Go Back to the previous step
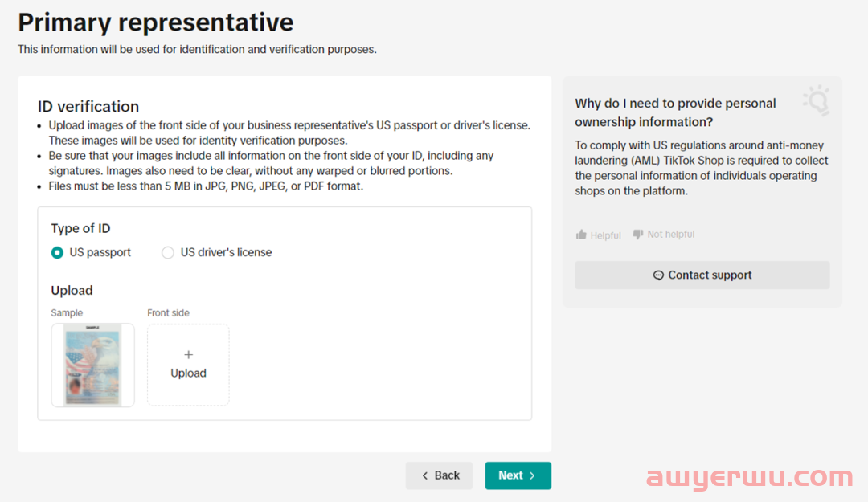868x502 pixels. [x=439, y=475]
